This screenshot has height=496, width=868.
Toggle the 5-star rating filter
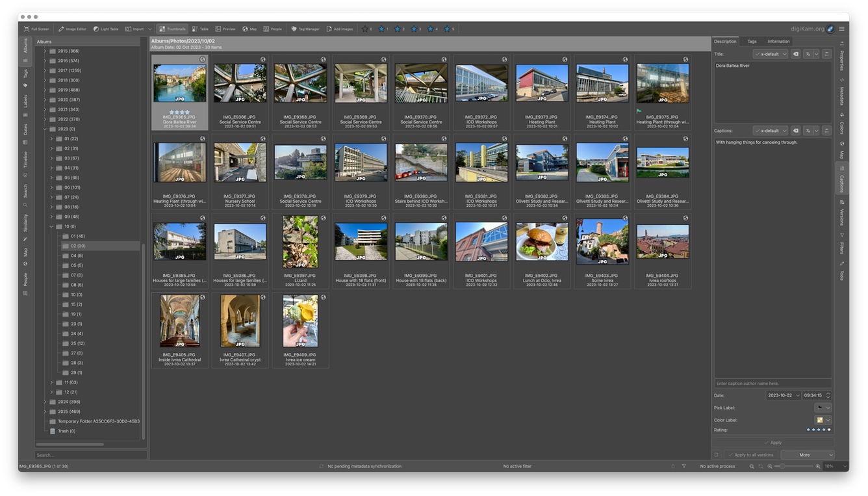[x=449, y=29]
